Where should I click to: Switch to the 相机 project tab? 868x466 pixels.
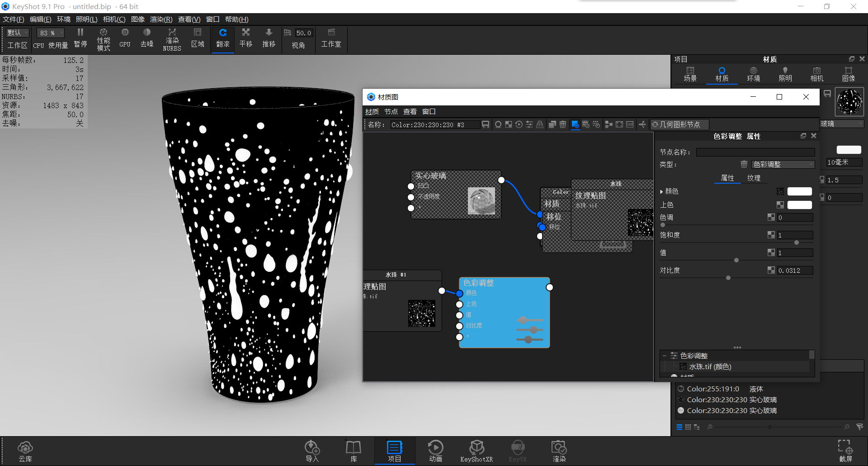coord(816,74)
